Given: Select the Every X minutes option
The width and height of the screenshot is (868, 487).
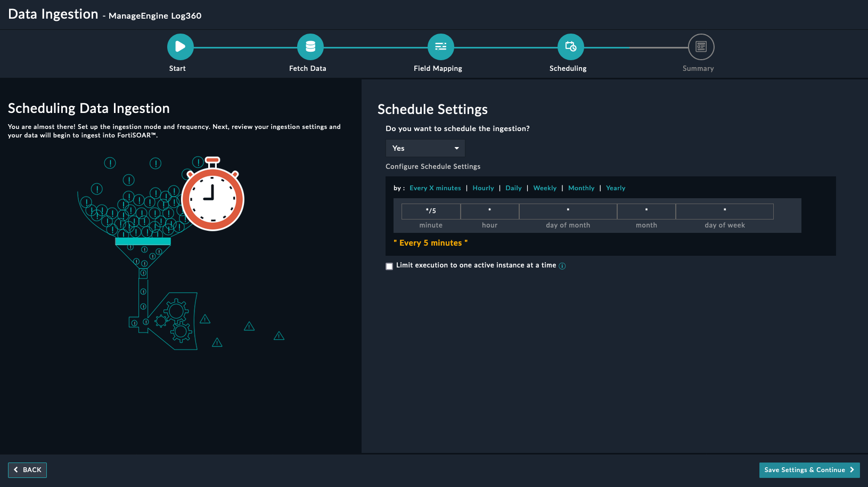Looking at the screenshot, I should (435, 188).
